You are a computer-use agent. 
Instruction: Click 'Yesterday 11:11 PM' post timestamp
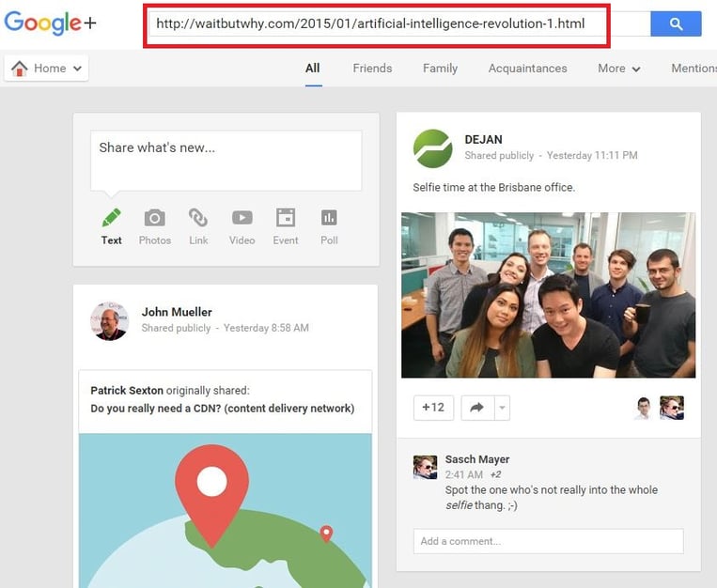click(x=592, y=156)
